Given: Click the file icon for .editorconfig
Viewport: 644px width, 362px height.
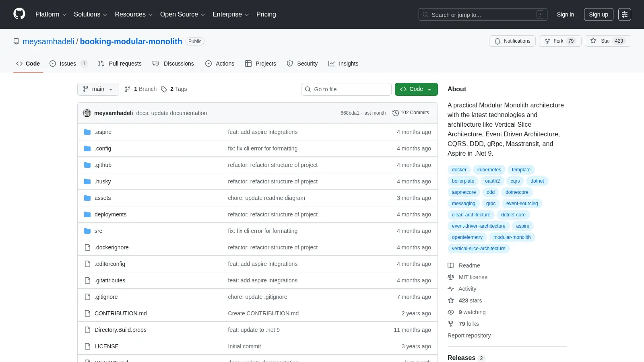Looking at the screenshot, I should pyautogui.click(x=87, y=264).
